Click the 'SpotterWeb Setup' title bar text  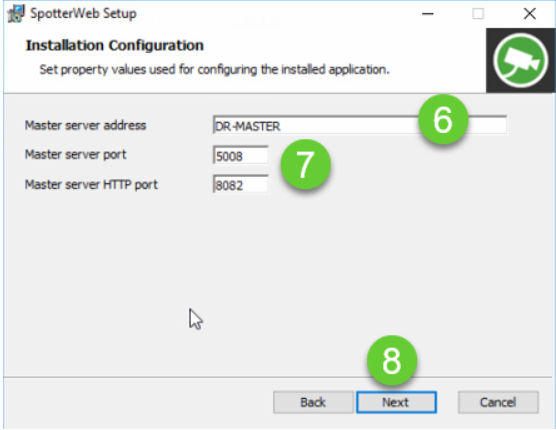[83, 13]
